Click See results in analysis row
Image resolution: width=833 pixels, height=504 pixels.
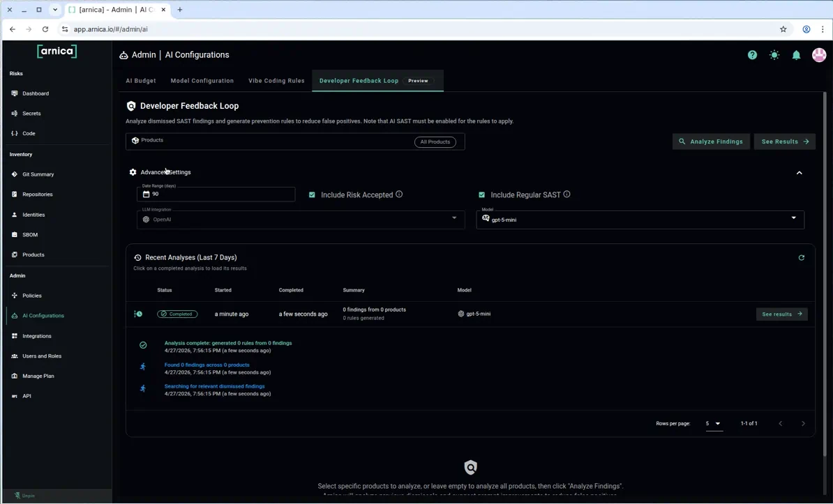point(782,314)
